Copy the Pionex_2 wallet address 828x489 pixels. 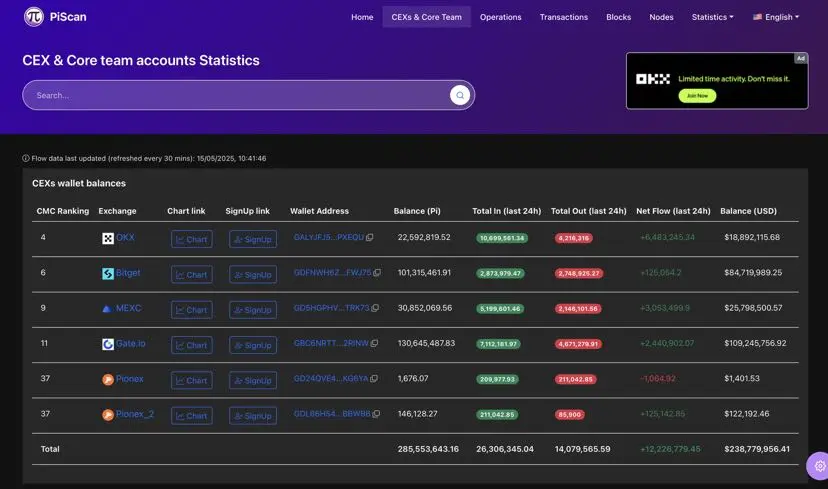pyautogui.click(x=376, y=414)
